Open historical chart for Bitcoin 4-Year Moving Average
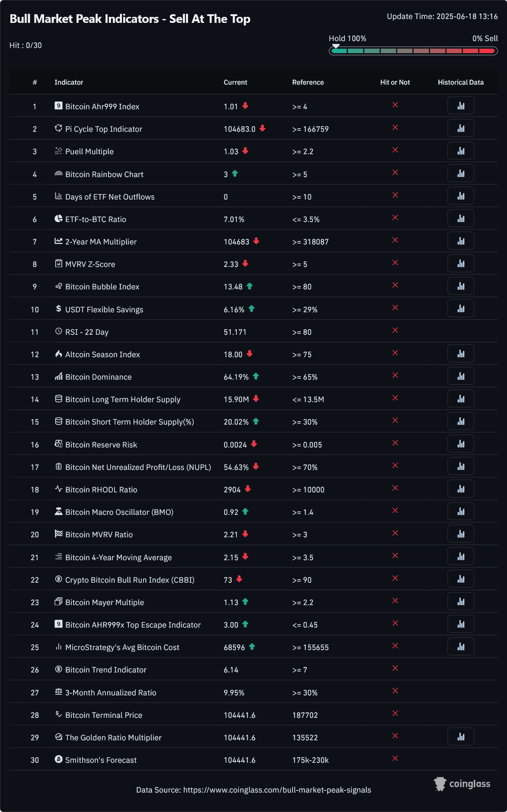The image size is (507, 812). tap(461, 556)
